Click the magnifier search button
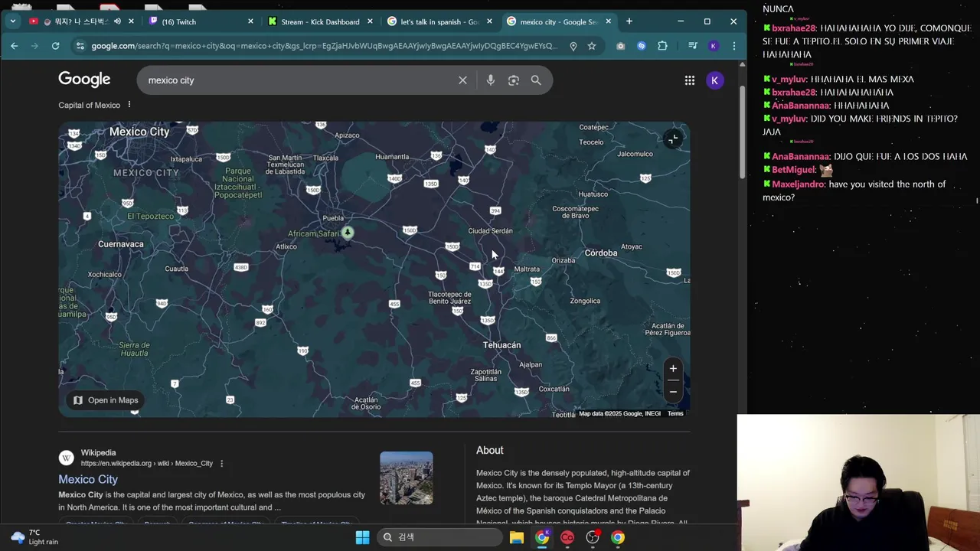The width and height of the screenshot is (980, 551). (536, 80)
